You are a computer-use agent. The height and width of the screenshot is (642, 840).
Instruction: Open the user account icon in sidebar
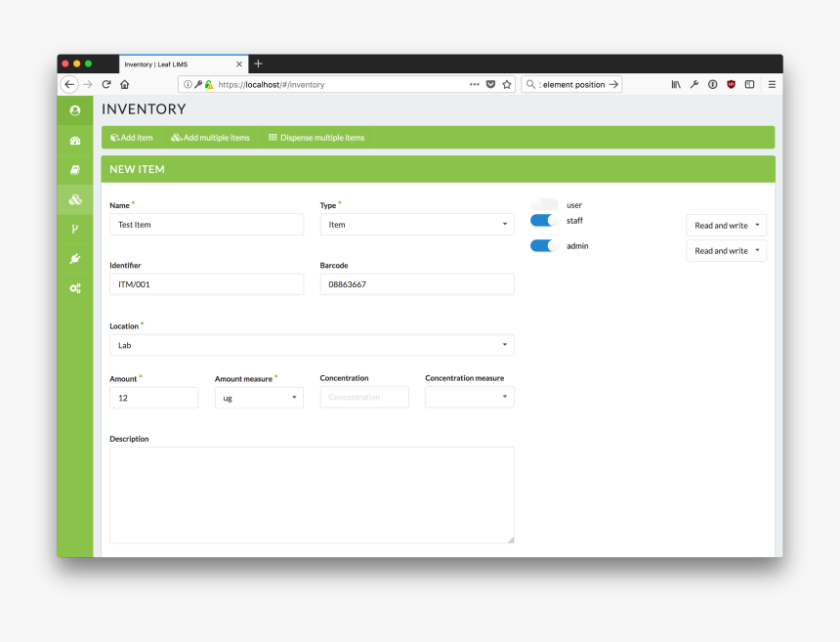pos(75,110)
